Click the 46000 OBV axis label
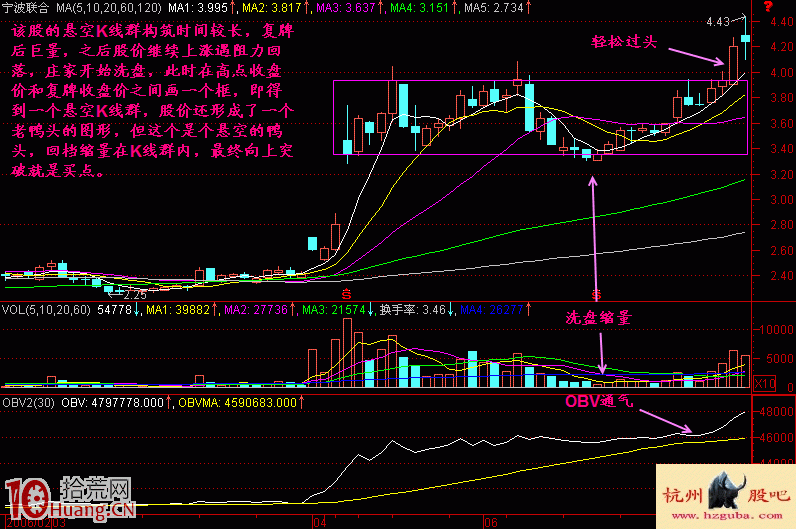The width and height of the screenshot is (796, 529). tap(777, 437)
